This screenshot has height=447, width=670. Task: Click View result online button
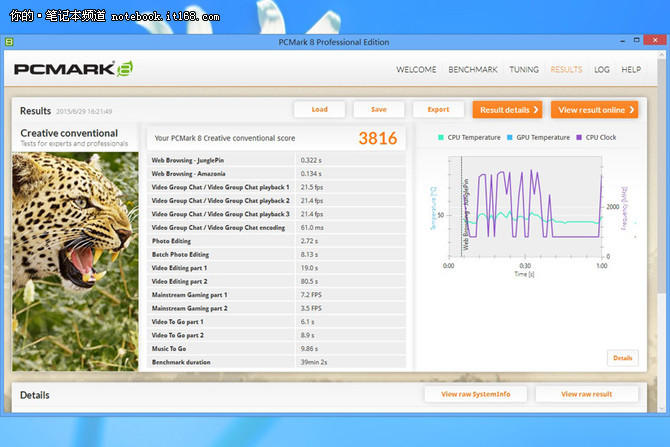pyautogui.click(x=594, y=110)
